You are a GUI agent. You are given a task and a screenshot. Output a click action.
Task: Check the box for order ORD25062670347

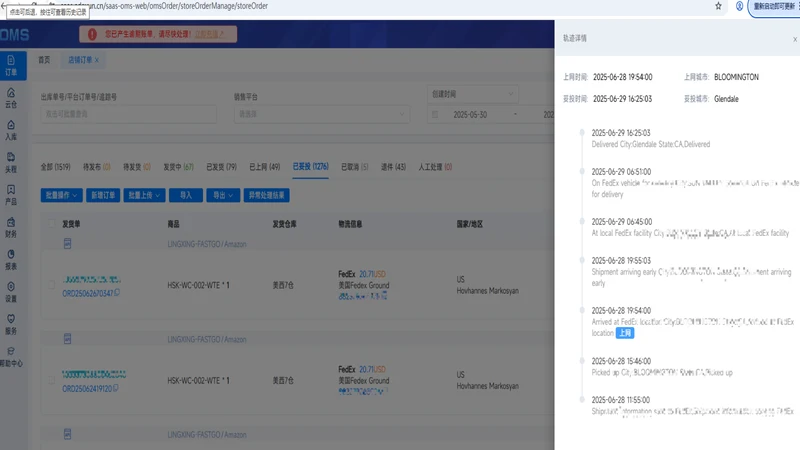click(x=51, y=285)
